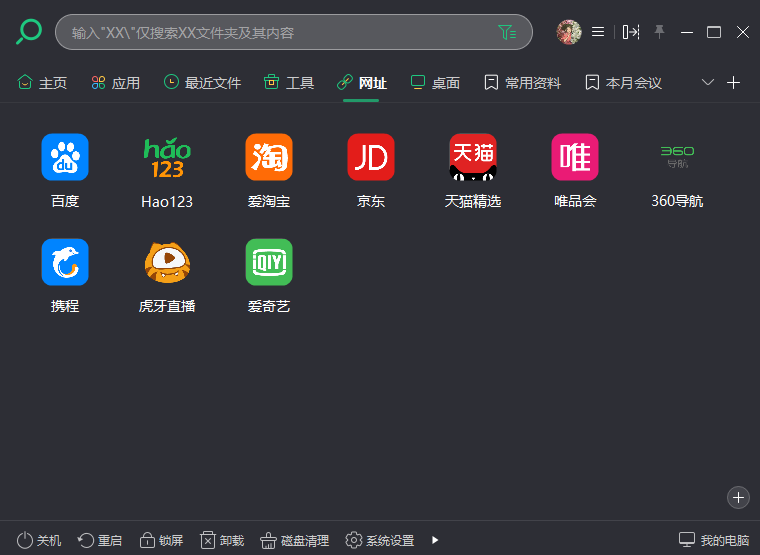Open the 常用资料 tab

(522, 83)
